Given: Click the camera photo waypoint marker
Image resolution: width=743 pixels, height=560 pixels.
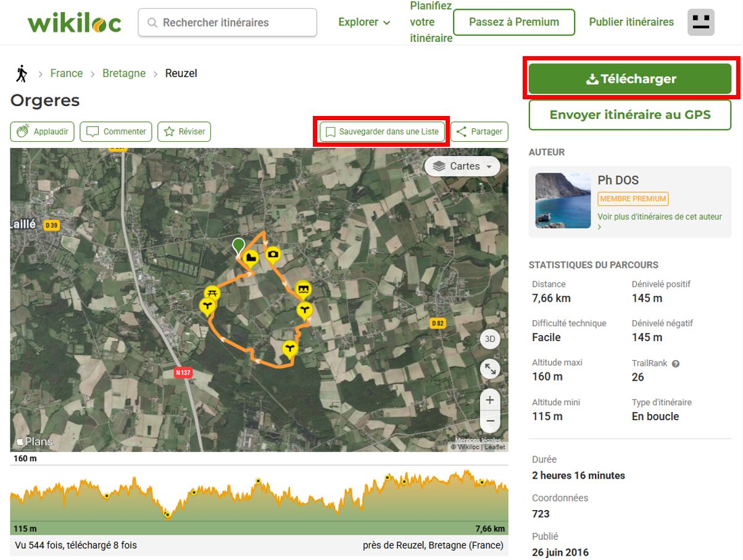Looking at the screenshot, I should tap(273, 254).
